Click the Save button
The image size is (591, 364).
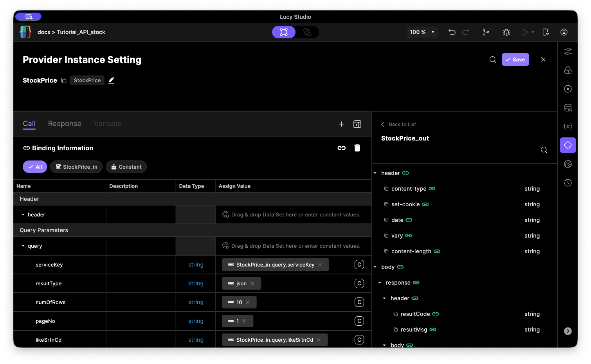coord(515,59)
